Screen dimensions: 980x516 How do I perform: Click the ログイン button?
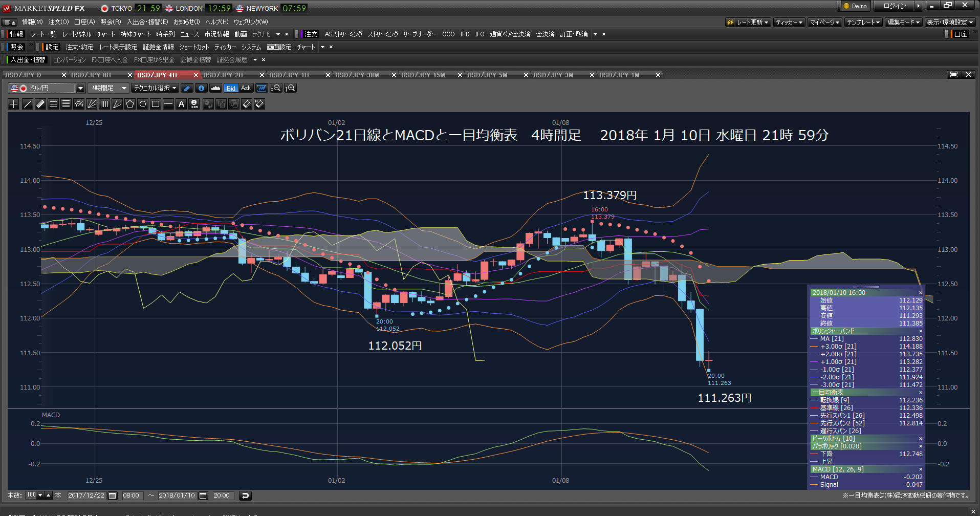coord(895,6)
